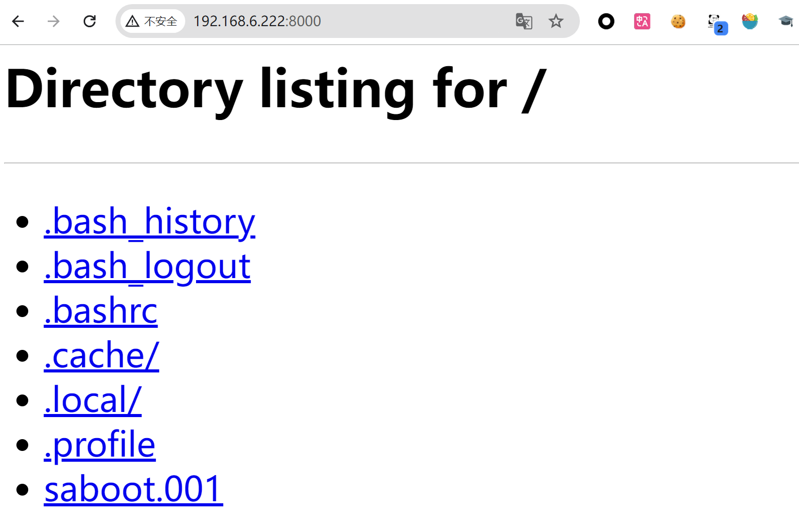Browse into the .cache/ directory
799x532 pixels.
[x=102, y=356]
